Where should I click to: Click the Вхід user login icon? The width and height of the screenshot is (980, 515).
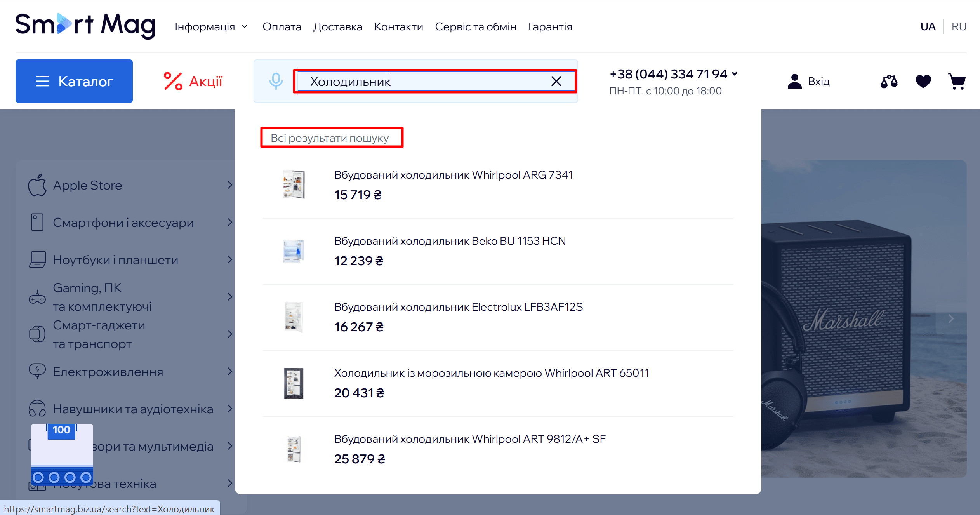point(794,82)
